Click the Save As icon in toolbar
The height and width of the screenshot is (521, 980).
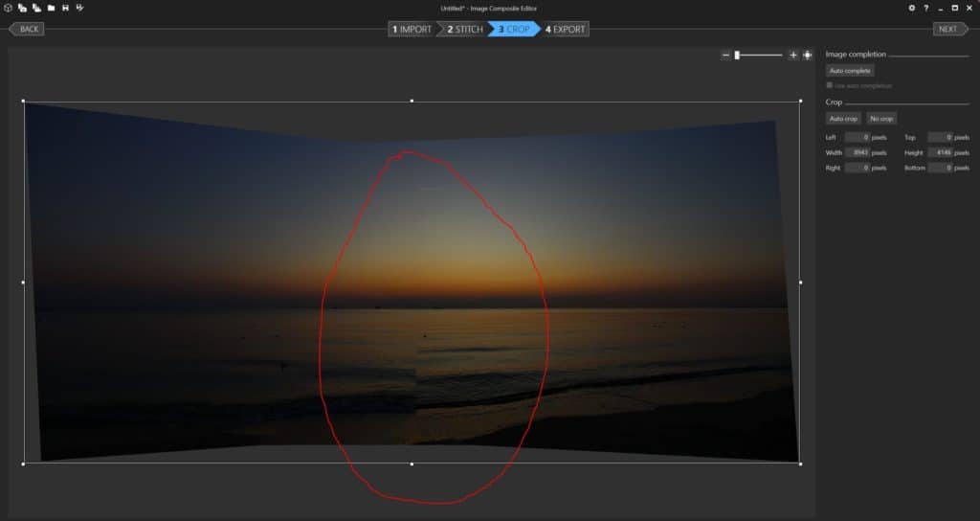coord(79,8)
